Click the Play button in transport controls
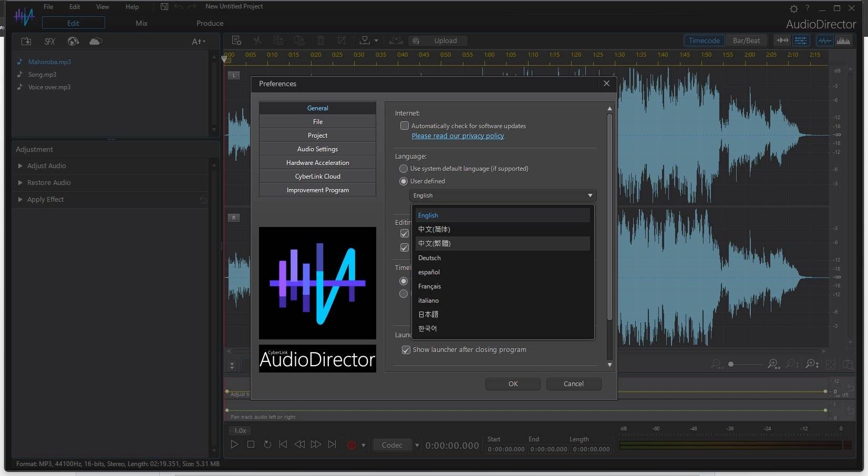This screenshot has width=868, height=476. 234,444
